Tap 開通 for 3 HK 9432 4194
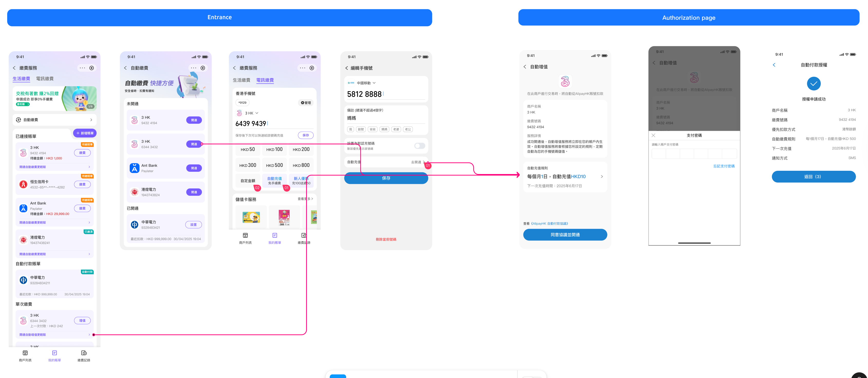 point(194,120)
